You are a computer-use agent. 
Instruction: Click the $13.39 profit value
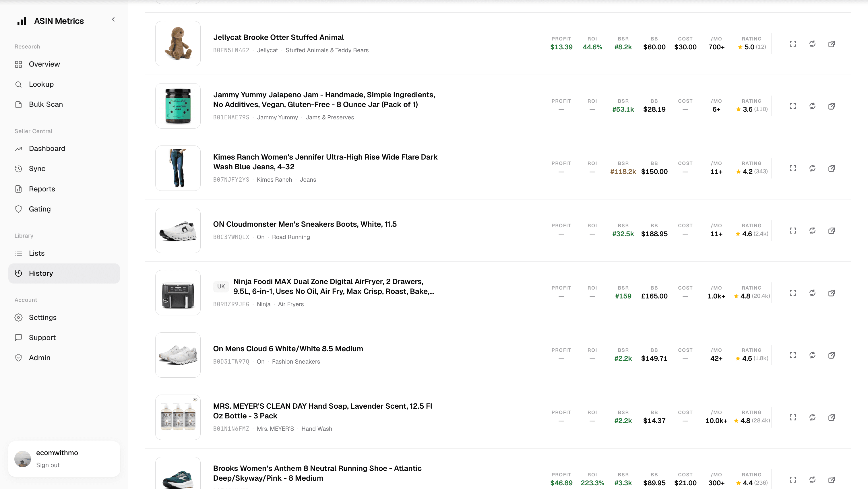(x=561, y=47)
